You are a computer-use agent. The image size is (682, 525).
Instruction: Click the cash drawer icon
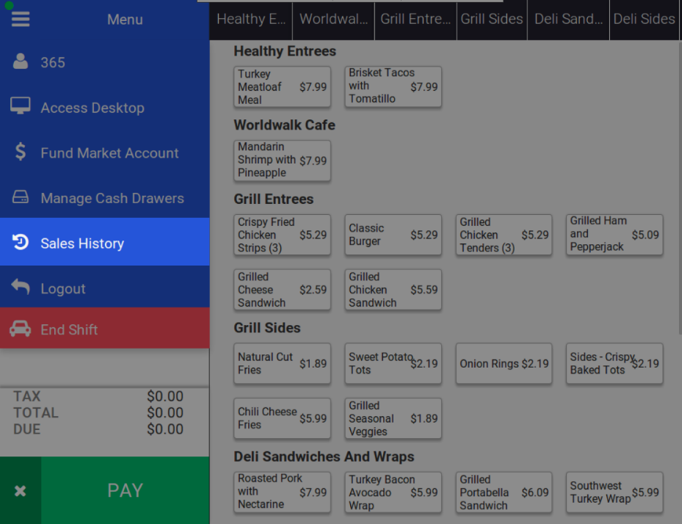[x=20, y=198]
